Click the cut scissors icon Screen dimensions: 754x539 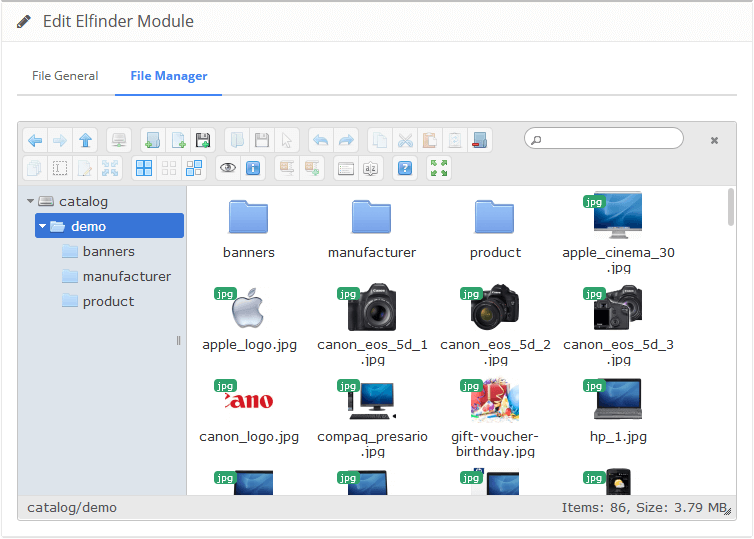pos(405,140)
